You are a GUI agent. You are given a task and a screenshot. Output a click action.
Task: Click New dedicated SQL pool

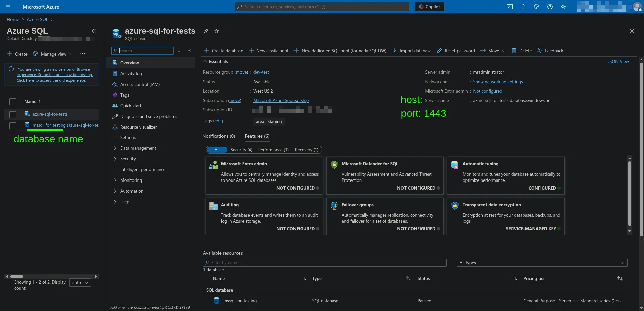click(x=340, y=51)
